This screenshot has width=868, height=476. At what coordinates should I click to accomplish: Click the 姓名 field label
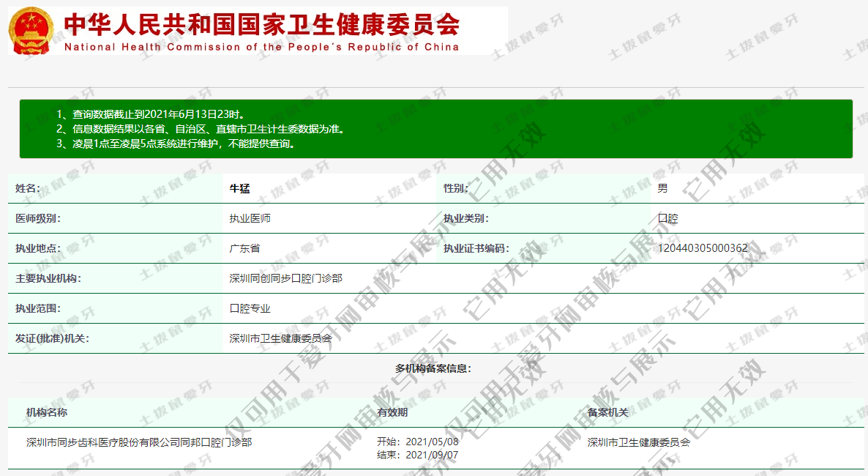pos(29,188)
